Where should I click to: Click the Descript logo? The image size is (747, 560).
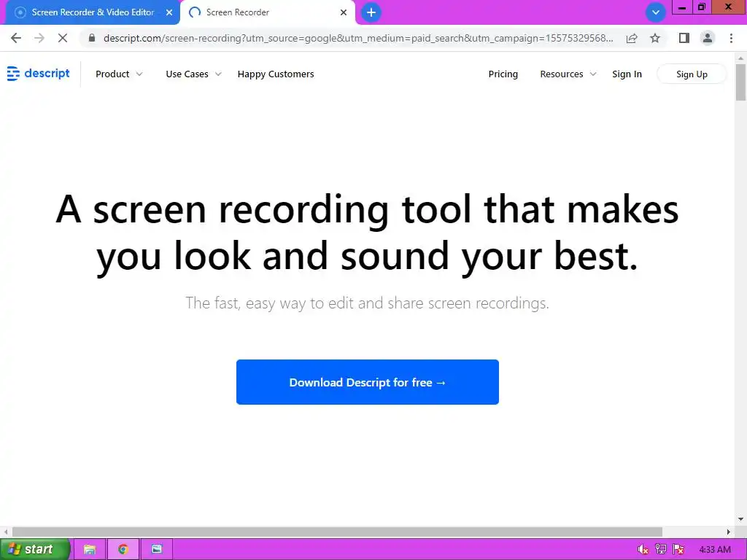[39, 74]
